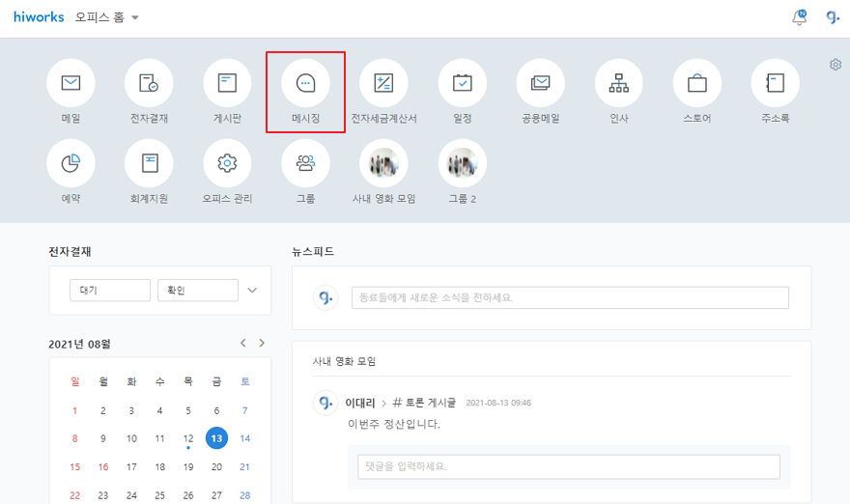Viewport: 850px width, 504px height.
Task: Expand the 오피스 홈 dropdown menu
Action: click(x=135, y=17)
